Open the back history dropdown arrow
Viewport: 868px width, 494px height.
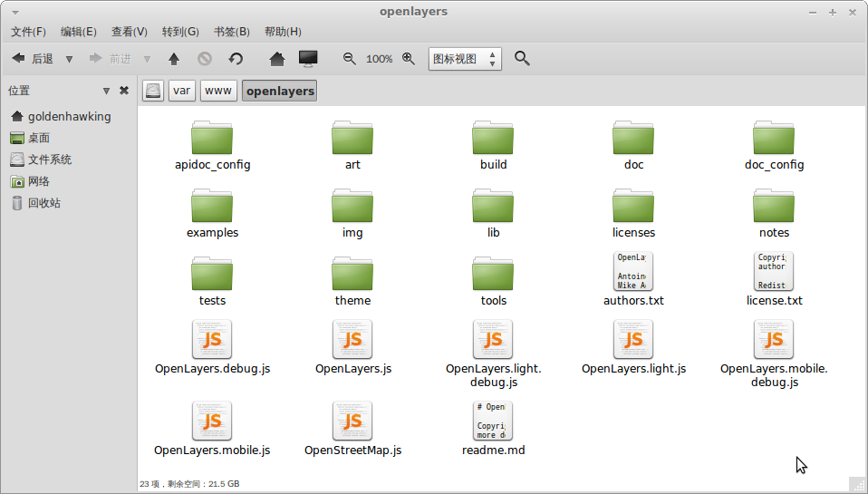pos(69,59)
